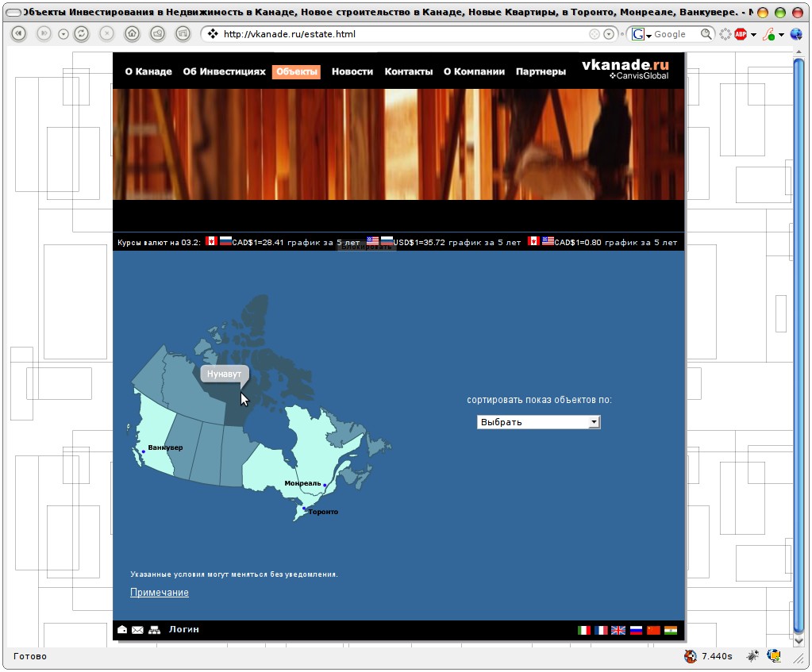Click the 'Логин' link in footer

coord(183,629)
